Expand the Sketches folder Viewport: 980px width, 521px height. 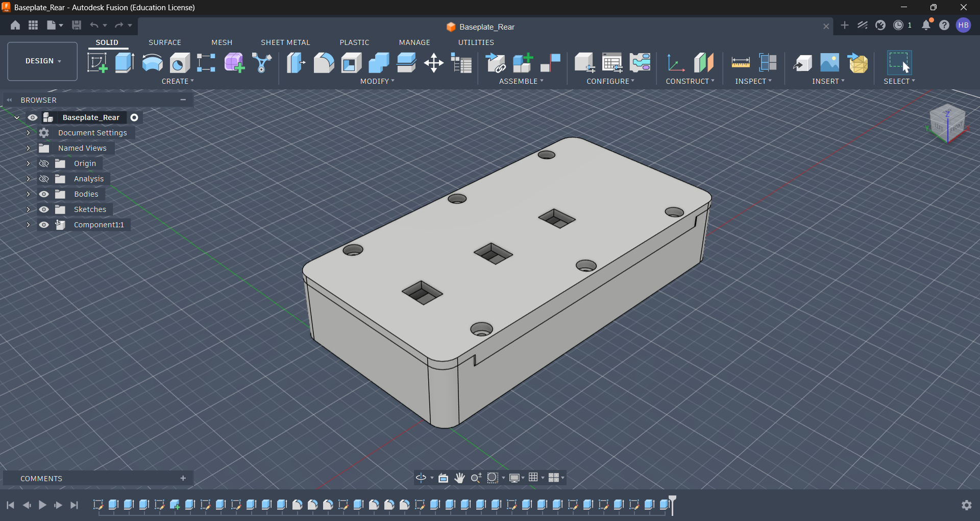point(28,209)
